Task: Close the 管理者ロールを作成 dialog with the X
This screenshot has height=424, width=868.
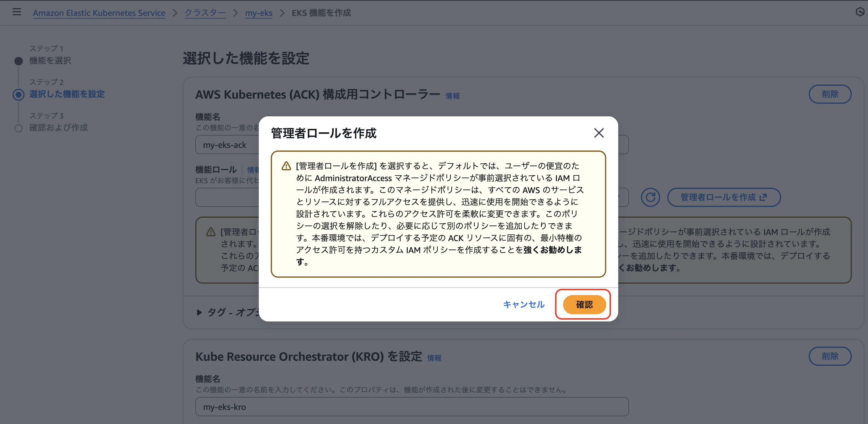Action: (599, 133)
